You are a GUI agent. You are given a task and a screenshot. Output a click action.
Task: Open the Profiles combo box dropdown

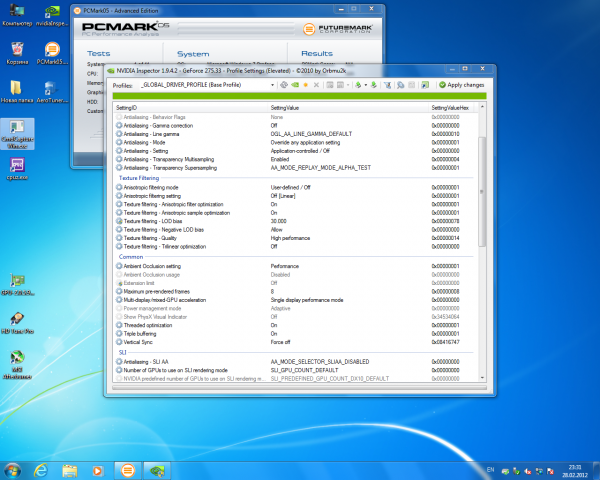(x=272, y=85)
